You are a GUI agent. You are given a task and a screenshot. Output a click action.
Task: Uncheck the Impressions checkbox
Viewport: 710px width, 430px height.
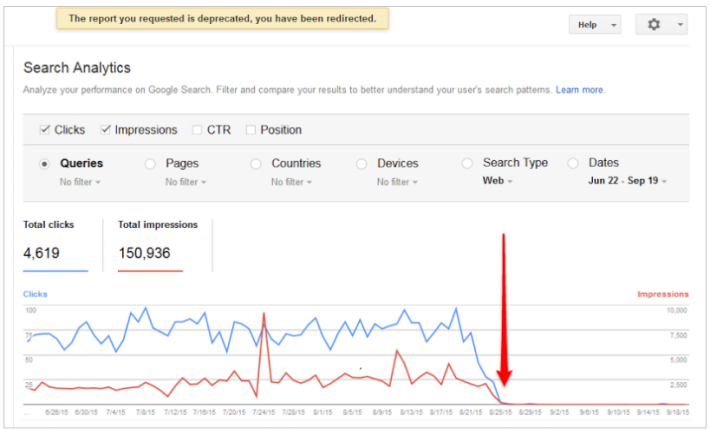tap(105, 130)
